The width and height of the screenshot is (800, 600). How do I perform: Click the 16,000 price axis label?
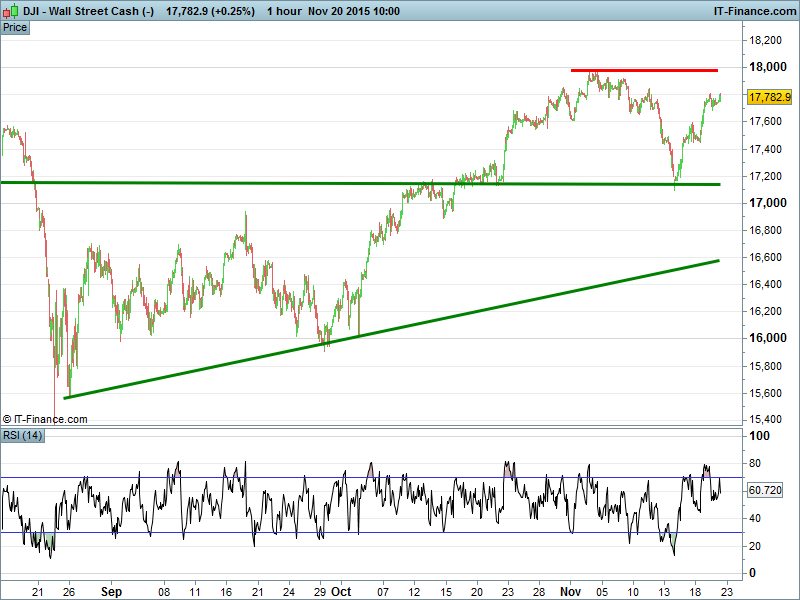(765, 338)
